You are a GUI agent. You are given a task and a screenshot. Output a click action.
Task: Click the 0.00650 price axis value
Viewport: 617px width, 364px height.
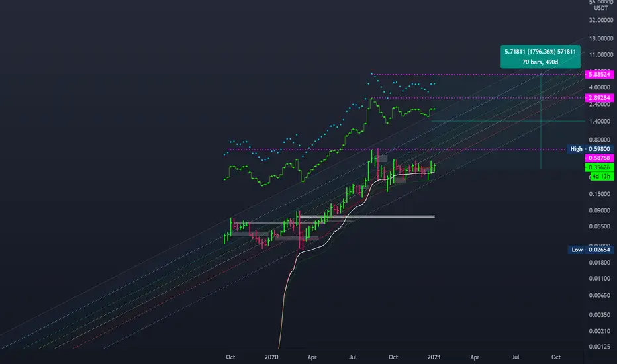click(x=601, y=295)
